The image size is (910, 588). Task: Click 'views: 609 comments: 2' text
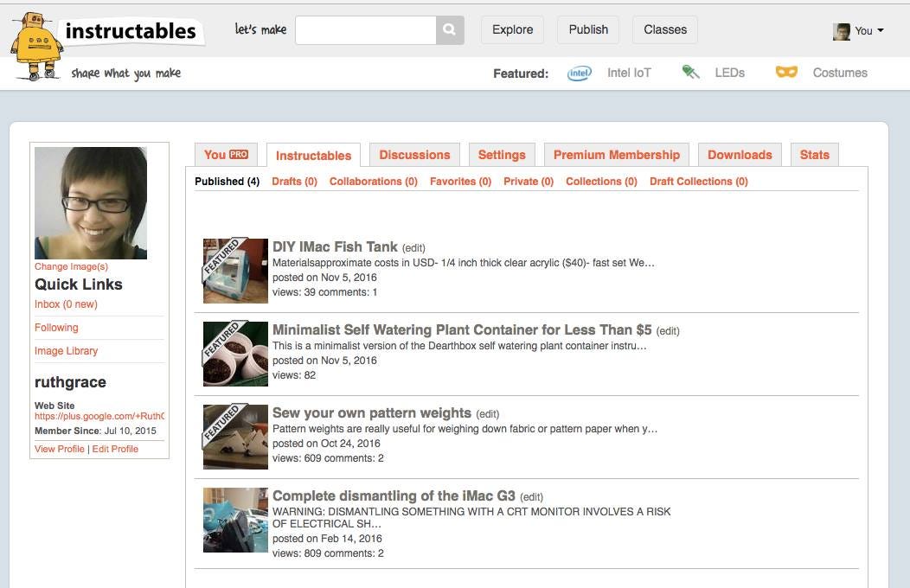(328, 458)
